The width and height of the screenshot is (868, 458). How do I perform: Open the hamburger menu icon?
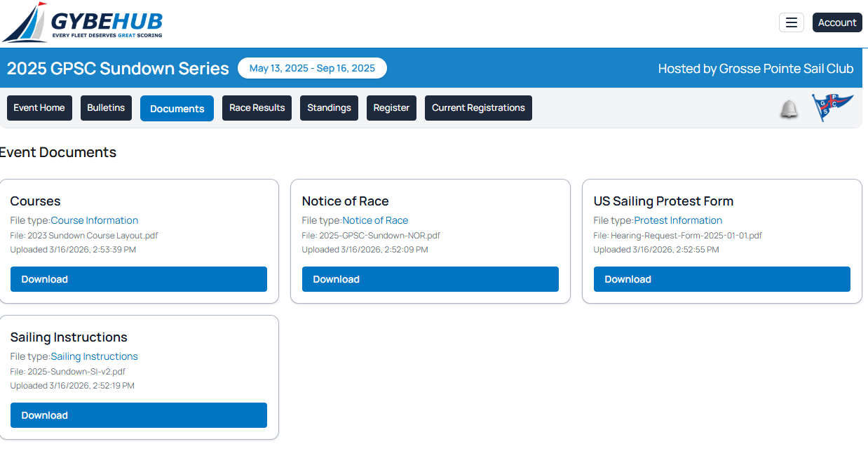point(791,22)
